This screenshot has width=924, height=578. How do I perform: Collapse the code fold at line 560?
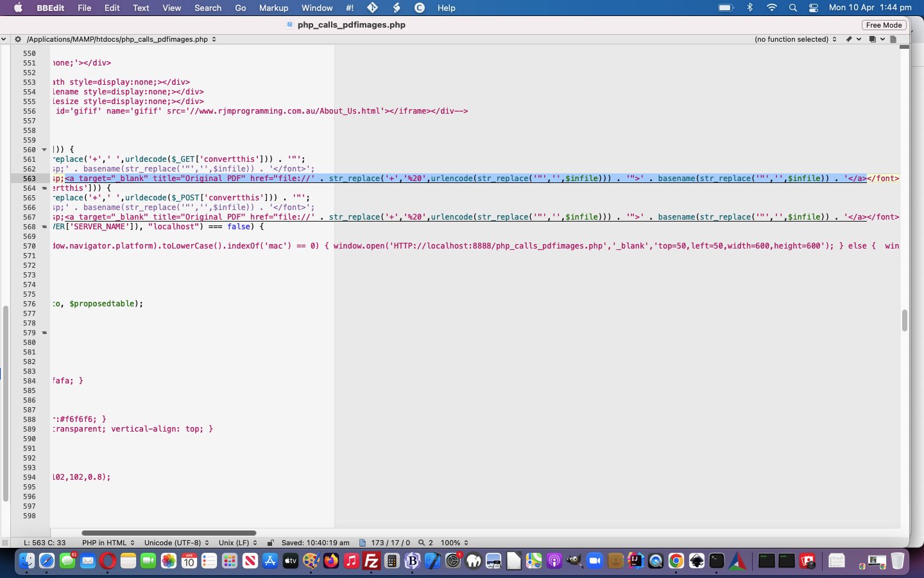pos(44,150)
